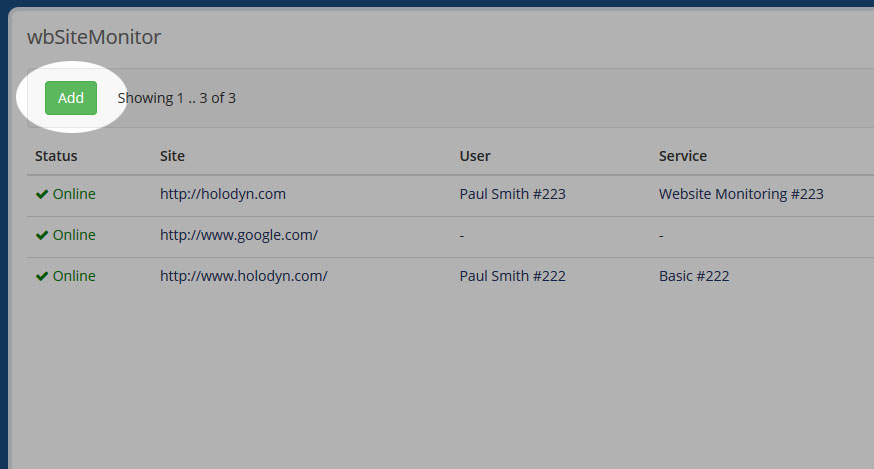Click the Online status text for http://holodyn.com
874x469 pixels.
point(74,194)
